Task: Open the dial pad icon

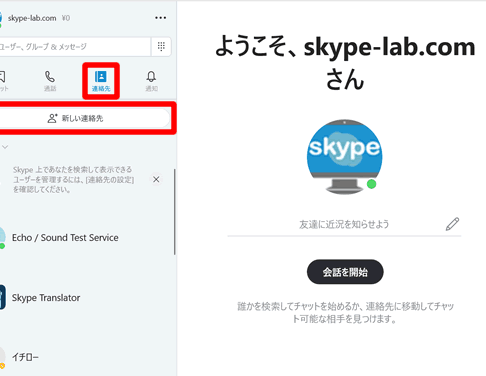Action: click(x=161, y=46)
